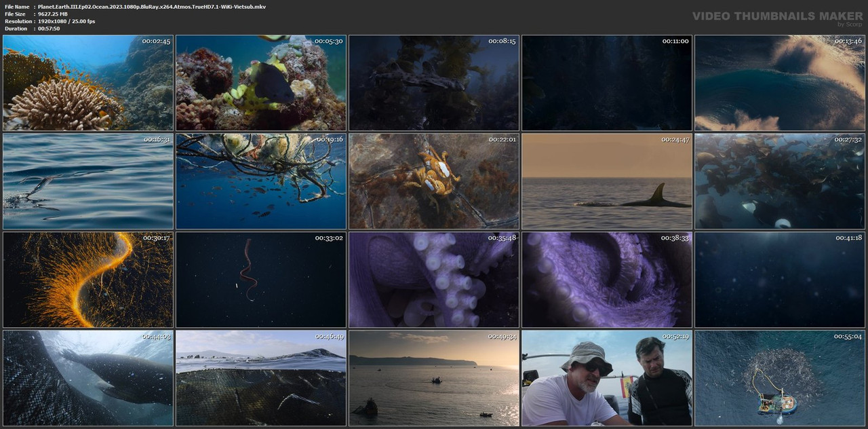Click the duration value '00:57:50'
Viewport: 868px width, 429px height.
point(49,29)
